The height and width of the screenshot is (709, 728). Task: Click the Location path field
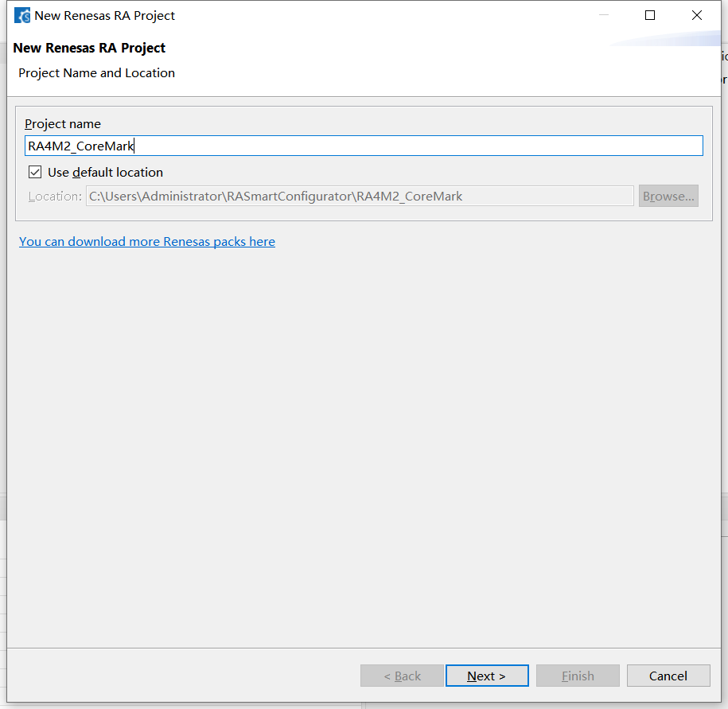pos(360,196)
